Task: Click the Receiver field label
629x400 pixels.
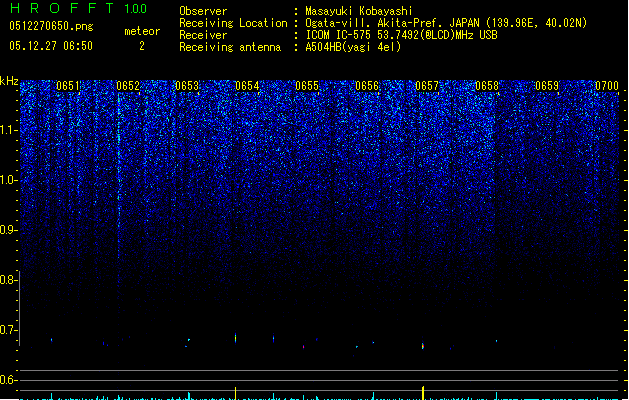Action: point(203,35)
